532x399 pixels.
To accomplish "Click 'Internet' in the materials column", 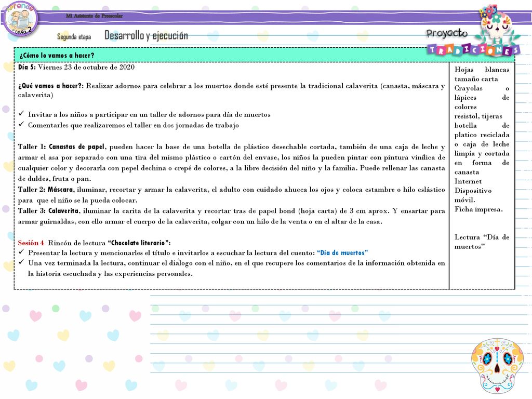I will [x=468, y=181].
